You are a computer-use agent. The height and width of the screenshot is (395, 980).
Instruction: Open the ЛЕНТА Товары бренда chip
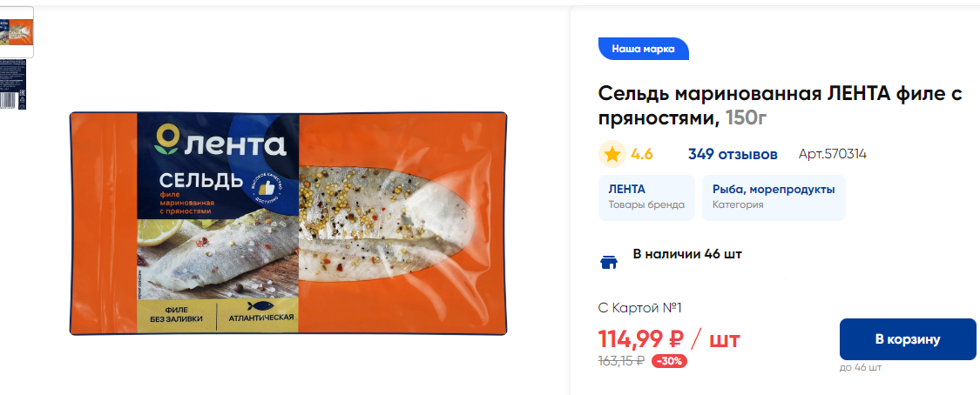[x=646, y=197]
